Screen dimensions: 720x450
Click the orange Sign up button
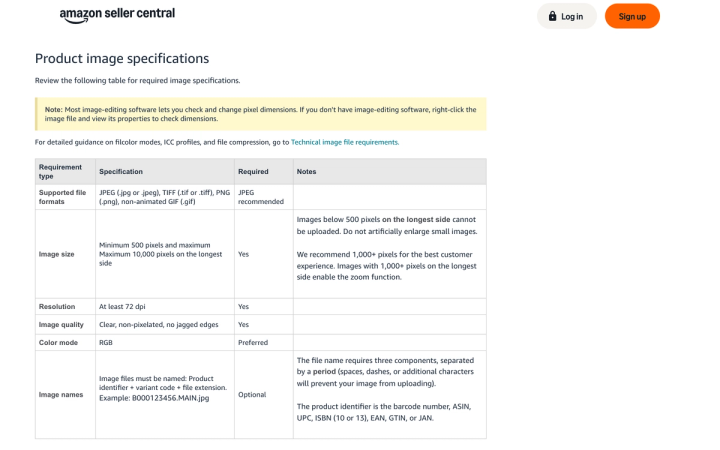[632, 16]
